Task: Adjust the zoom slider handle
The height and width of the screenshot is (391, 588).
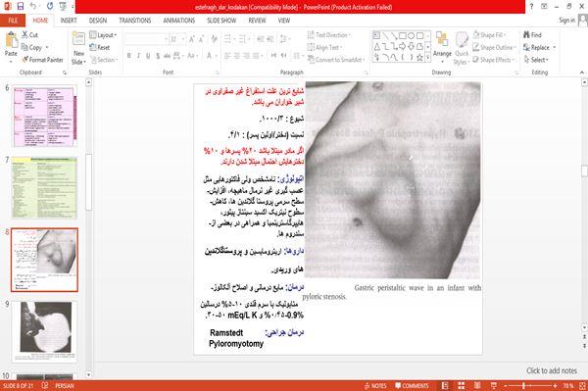Action: click(x=523, y=386)
